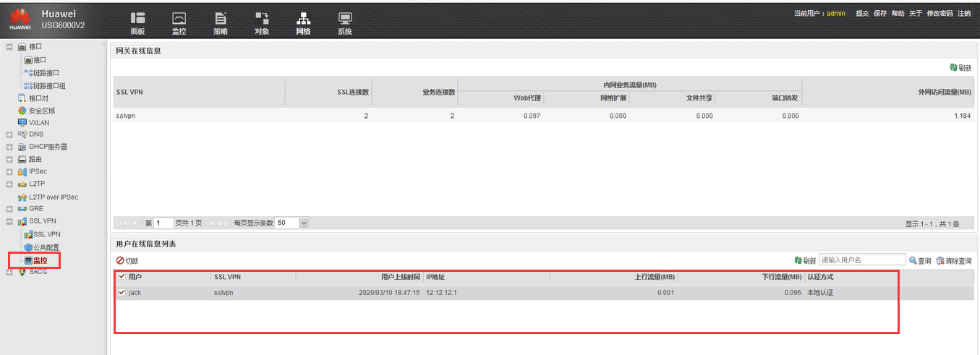Click the L2TP icon in tree
980x355 pixels.
(22, 184)
